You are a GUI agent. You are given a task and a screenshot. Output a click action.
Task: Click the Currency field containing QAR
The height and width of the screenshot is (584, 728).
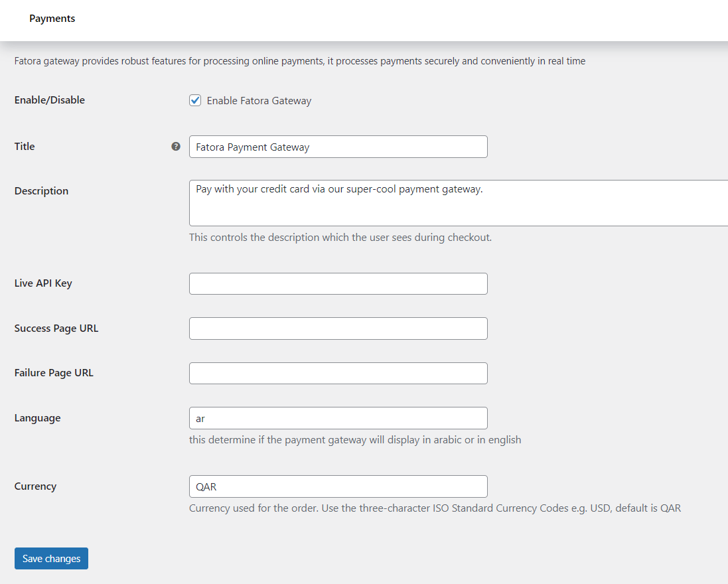[x=338, y=486]
